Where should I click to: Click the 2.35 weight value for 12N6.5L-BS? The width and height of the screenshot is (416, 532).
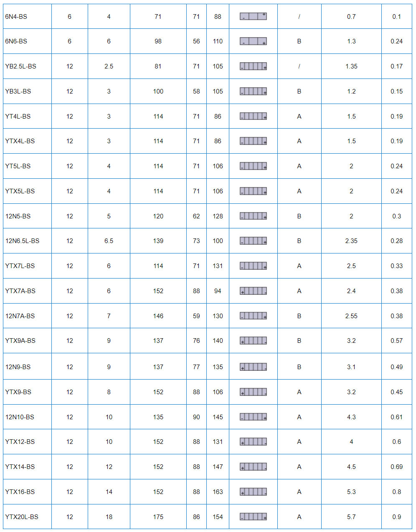tap(351, 241)
